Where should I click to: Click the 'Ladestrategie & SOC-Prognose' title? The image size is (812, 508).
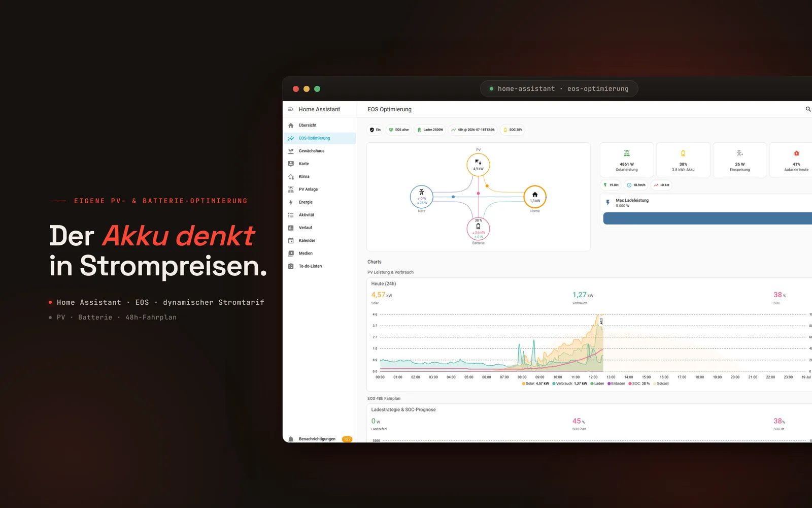coord(403,409)
